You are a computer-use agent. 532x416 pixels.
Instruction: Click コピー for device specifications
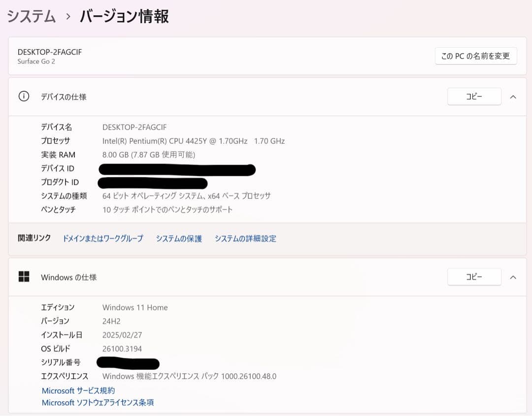coord(474,96)
